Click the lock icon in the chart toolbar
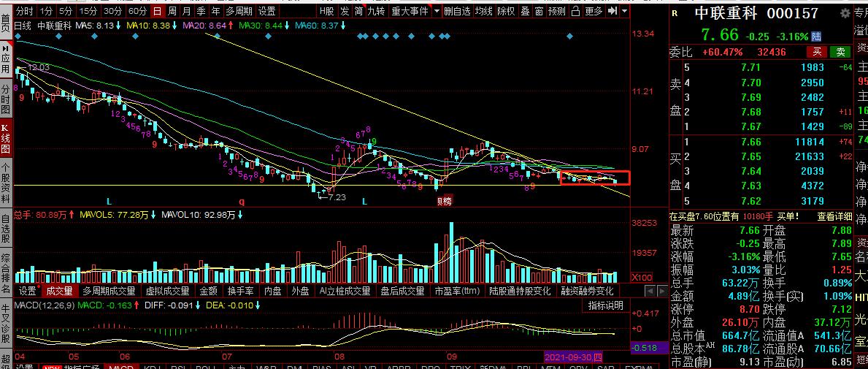The width and height of the screenshot is (868, 369). (576, 11)
